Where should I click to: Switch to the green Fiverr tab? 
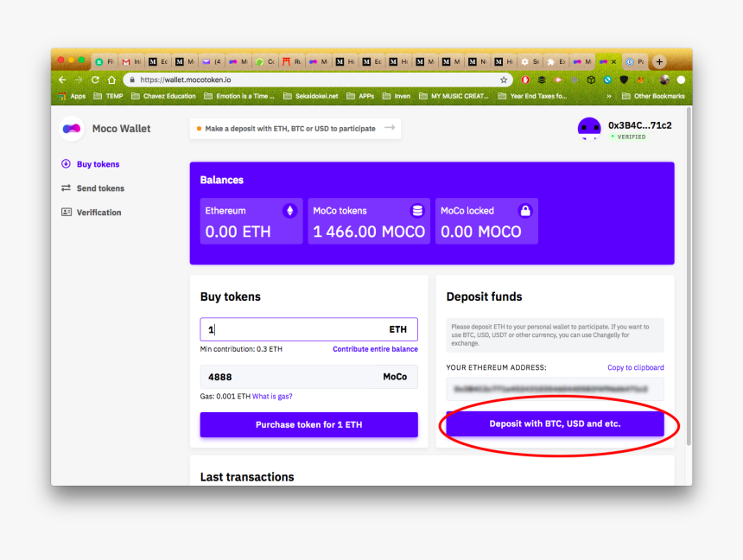click(105, 61)
